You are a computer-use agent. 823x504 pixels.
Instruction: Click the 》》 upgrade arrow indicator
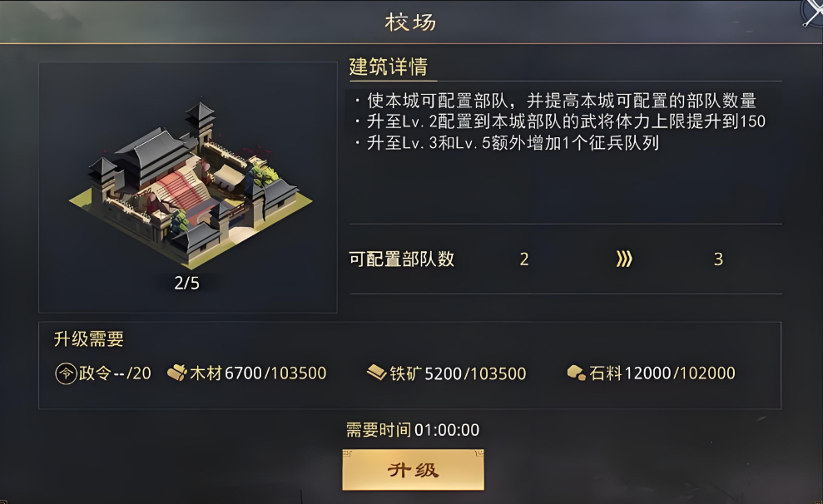click(624, 259)
